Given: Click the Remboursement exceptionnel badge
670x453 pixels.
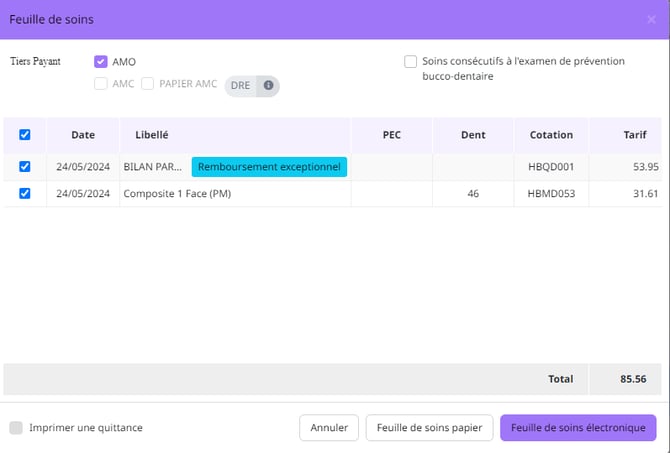Looking at the screenshot, I should 269,167.
